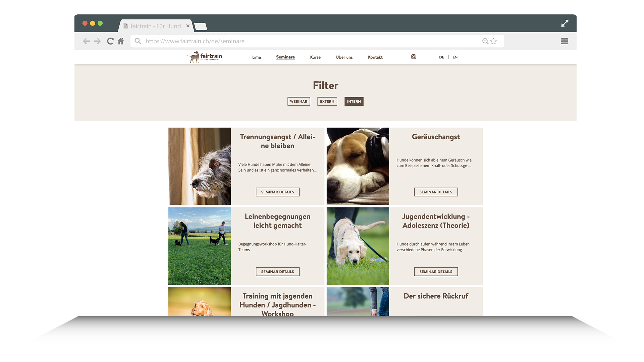Open fairtrain Instagram icon link
Viewport: 644px width, 362px height.
414,57
